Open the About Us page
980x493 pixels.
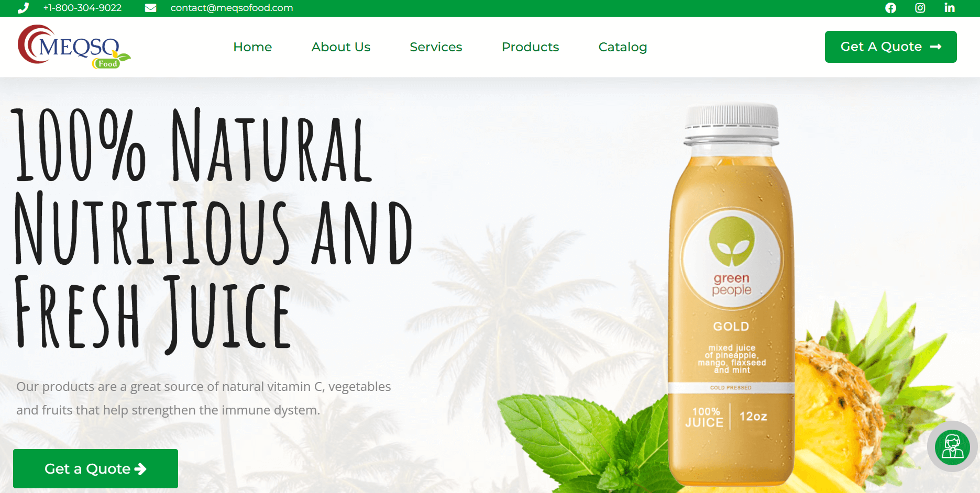[341, 47]
